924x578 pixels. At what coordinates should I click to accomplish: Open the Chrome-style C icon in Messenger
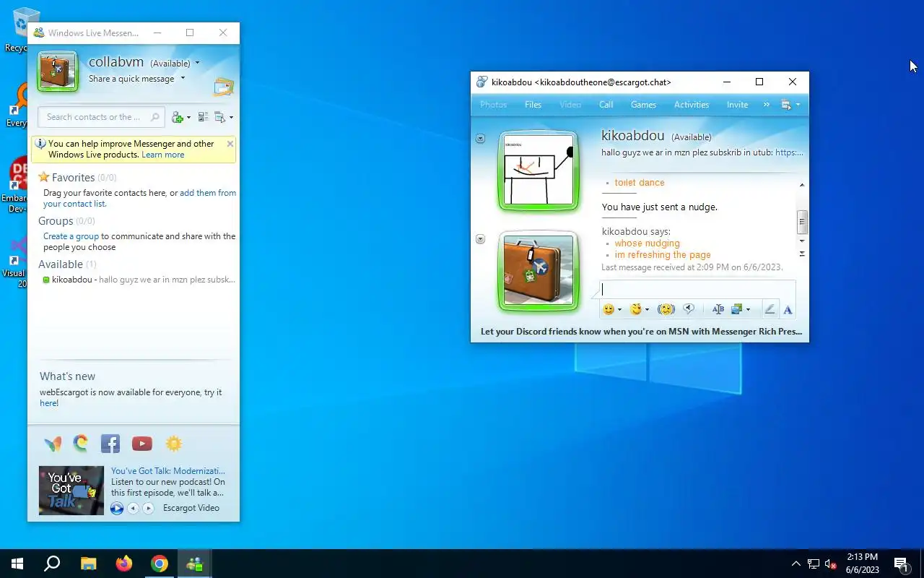click(x=81, y=443)
